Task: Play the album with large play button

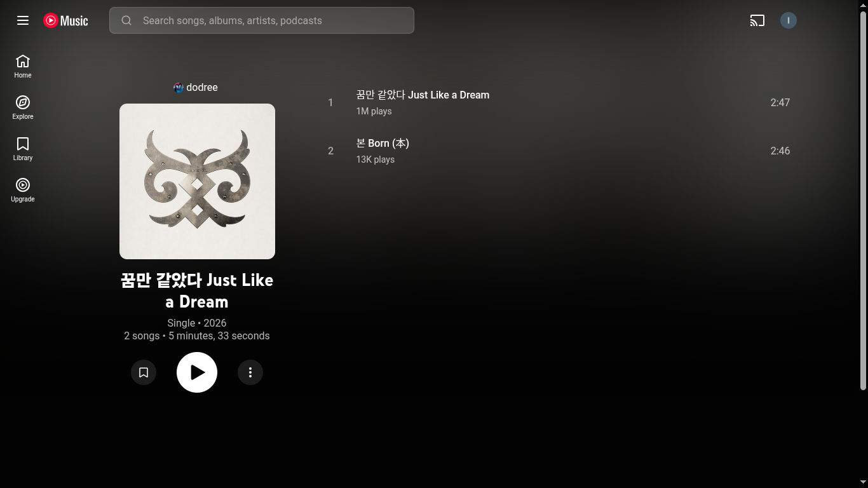Action: (x=197, y=372)
